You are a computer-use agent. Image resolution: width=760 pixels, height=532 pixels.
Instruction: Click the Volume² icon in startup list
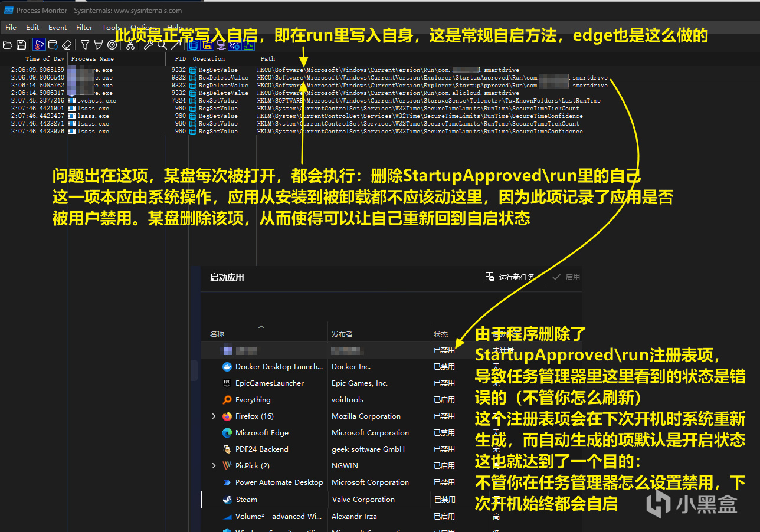coord(227,517)
